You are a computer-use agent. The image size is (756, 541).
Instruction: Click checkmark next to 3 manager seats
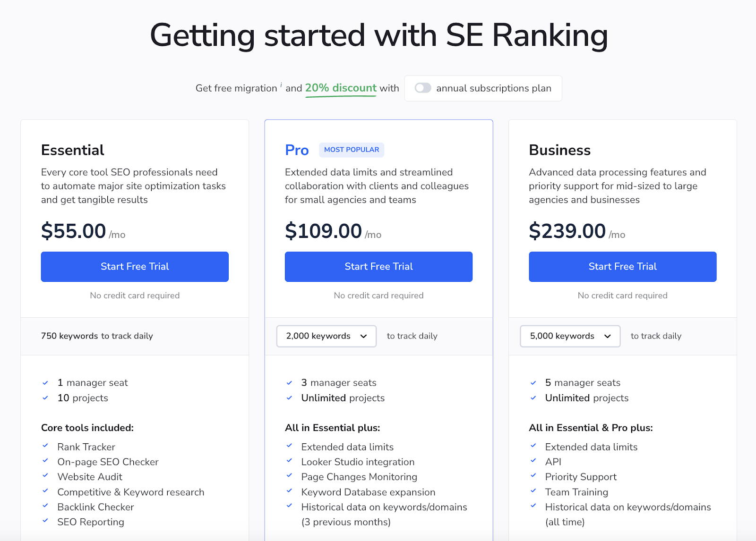289,383
